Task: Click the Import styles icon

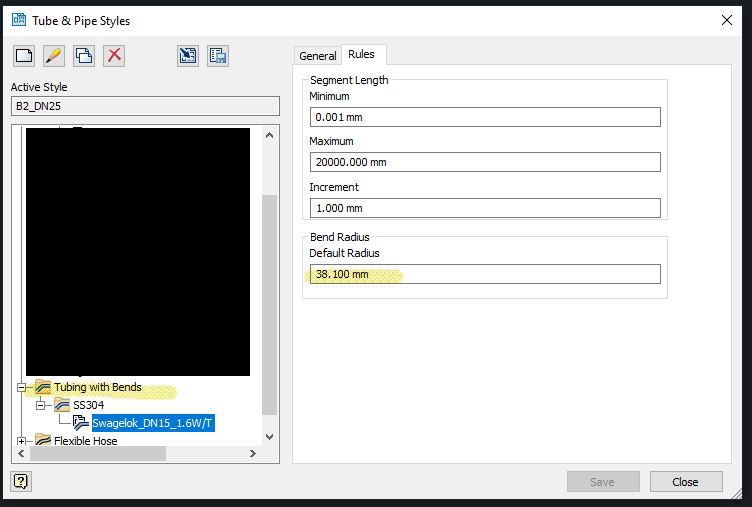Action: click(188, 56)
